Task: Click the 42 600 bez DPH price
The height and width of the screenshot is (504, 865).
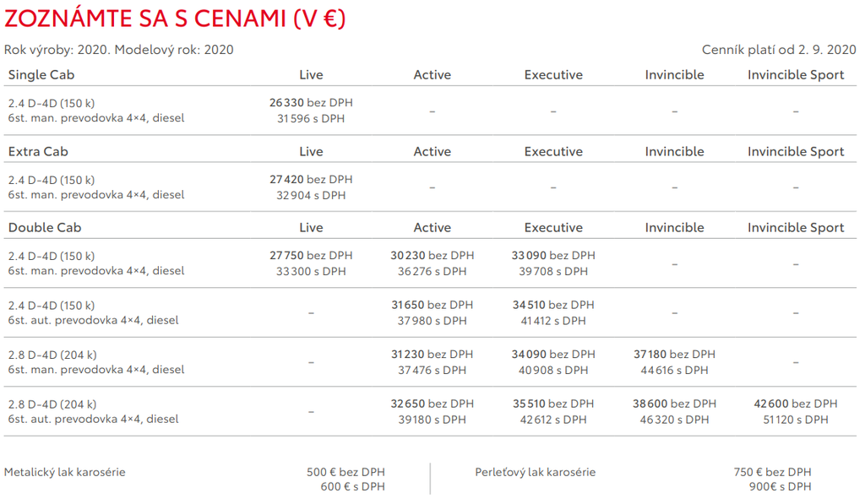Action: [796, 404]
